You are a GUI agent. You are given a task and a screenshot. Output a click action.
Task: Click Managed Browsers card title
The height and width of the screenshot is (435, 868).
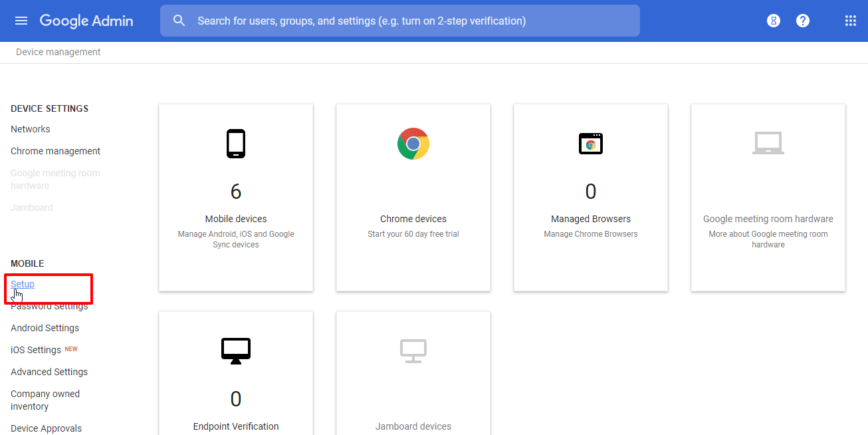click(x=591, y=219)
